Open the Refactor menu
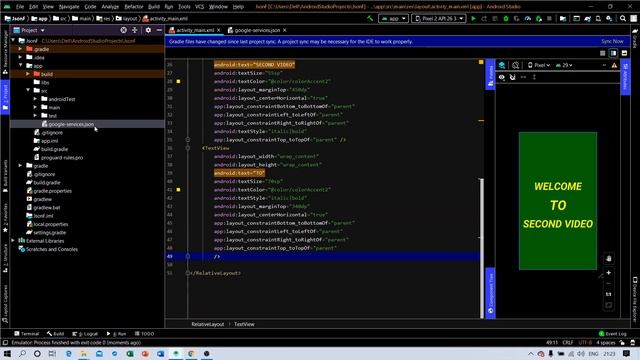This screenshot has height=360, width=640. [133, 7]
